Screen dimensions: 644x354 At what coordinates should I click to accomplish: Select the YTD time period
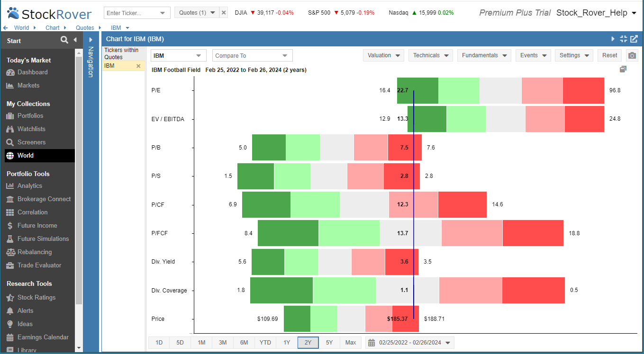pyautogui.click(x=265, y=343)
